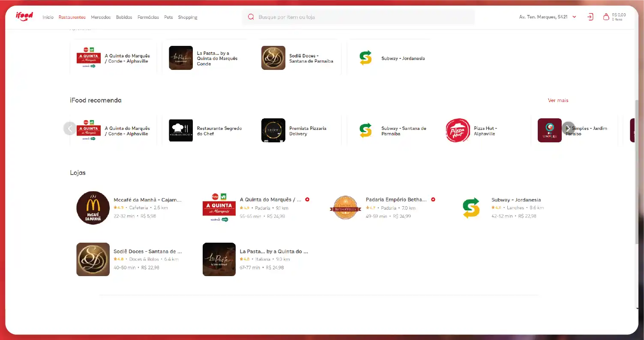The image size is (644, 340).
Task: Click '67-77 min • R$ 24,98' under La Pasta
Action: tap(262, 268)
